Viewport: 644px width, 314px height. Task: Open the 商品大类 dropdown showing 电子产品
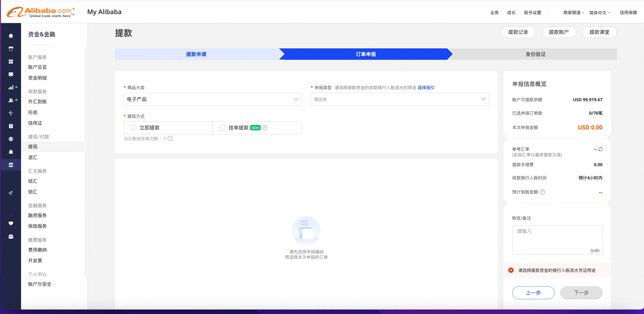(x=212, y=99)
